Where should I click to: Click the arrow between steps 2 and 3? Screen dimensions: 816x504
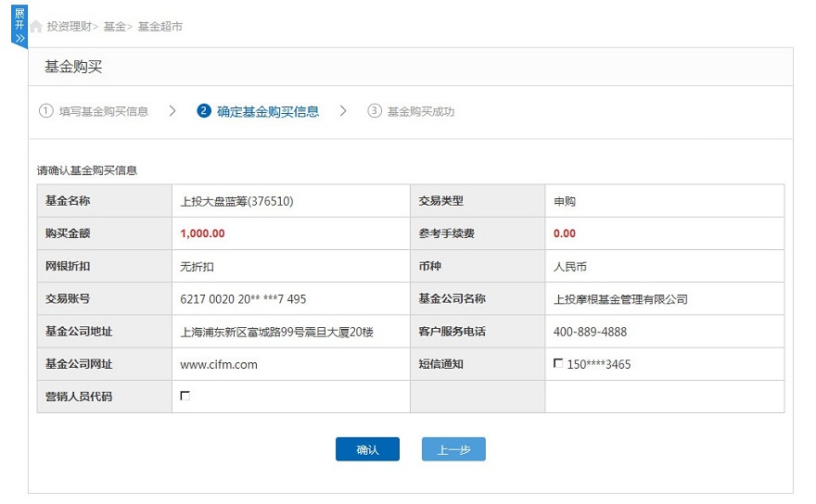pyautogui.click(x=343, y=111)
